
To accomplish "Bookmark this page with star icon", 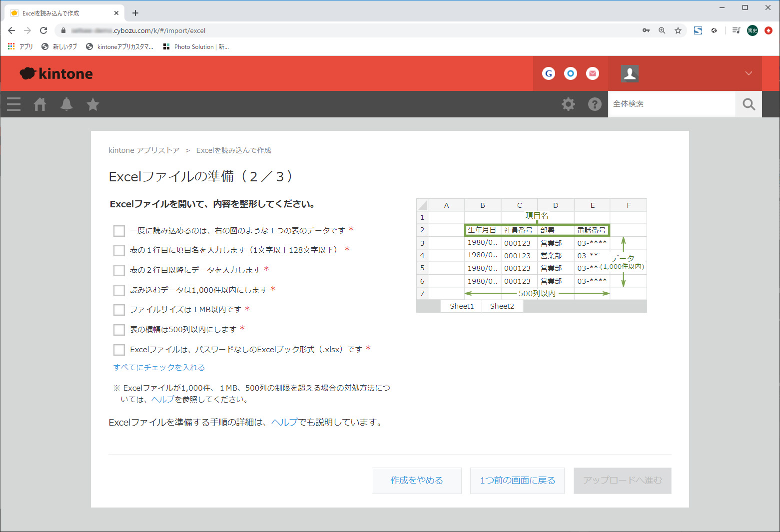I will pos(678,30).
